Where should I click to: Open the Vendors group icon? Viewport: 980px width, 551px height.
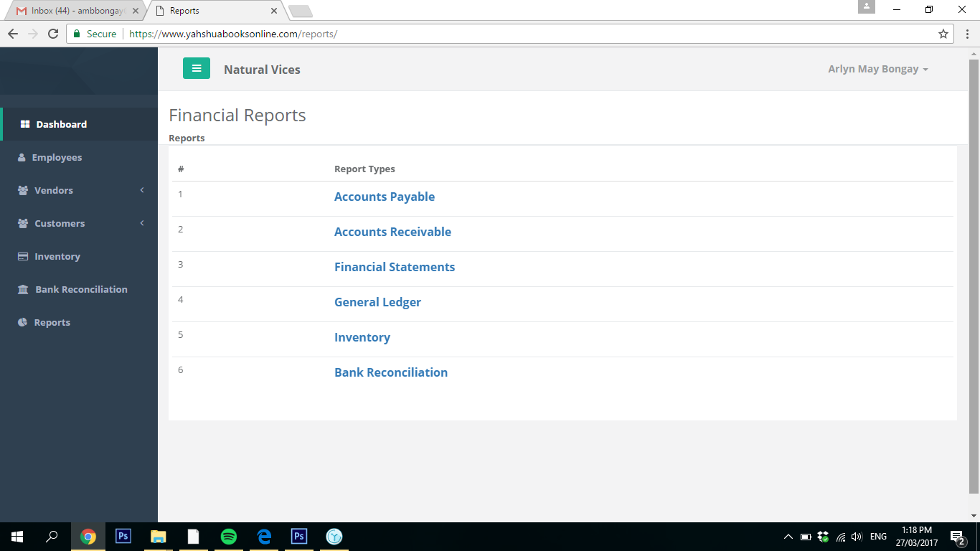coord(22,190)
